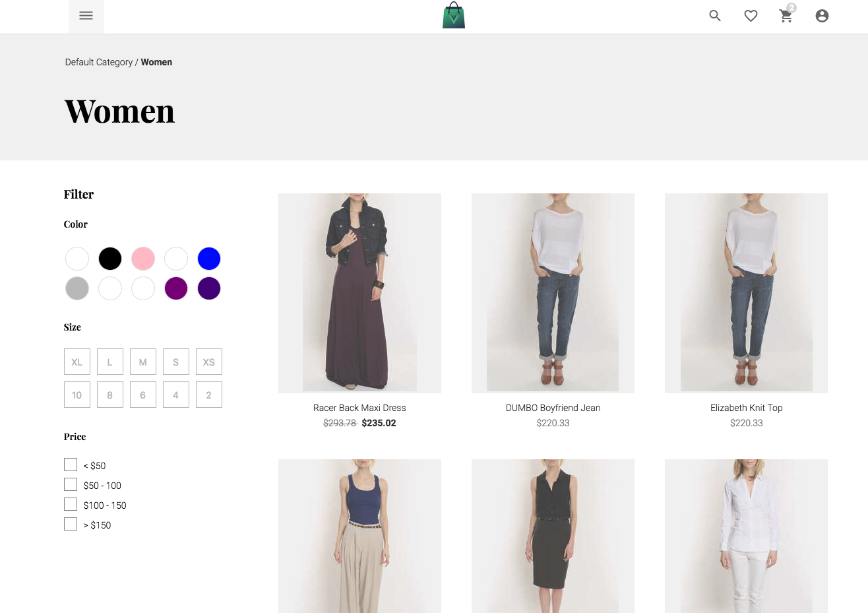Open the white blouse product image
Screen dimensions: 868x613
tap(746, 536)
